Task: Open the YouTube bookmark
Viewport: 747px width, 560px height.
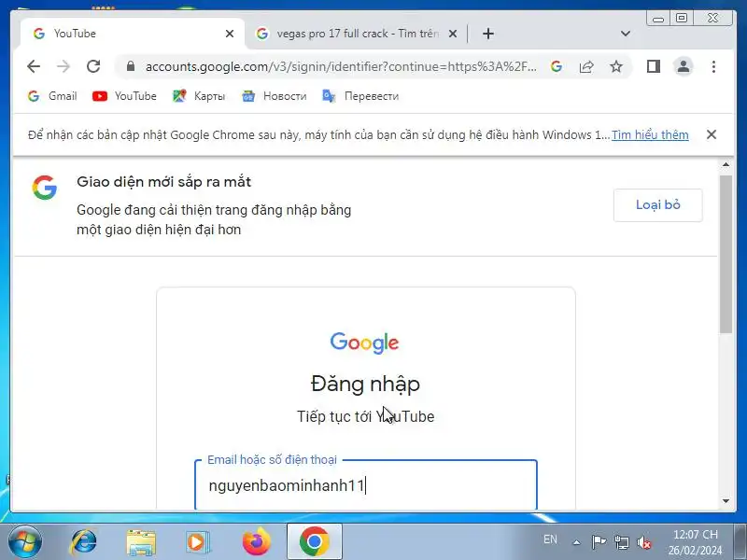Action: [x=124, y=96]
